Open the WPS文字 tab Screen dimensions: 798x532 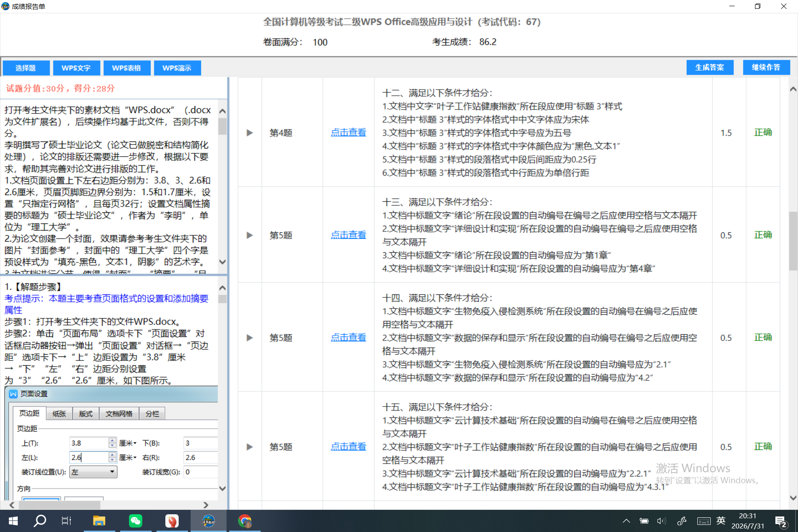pos(76,68)
